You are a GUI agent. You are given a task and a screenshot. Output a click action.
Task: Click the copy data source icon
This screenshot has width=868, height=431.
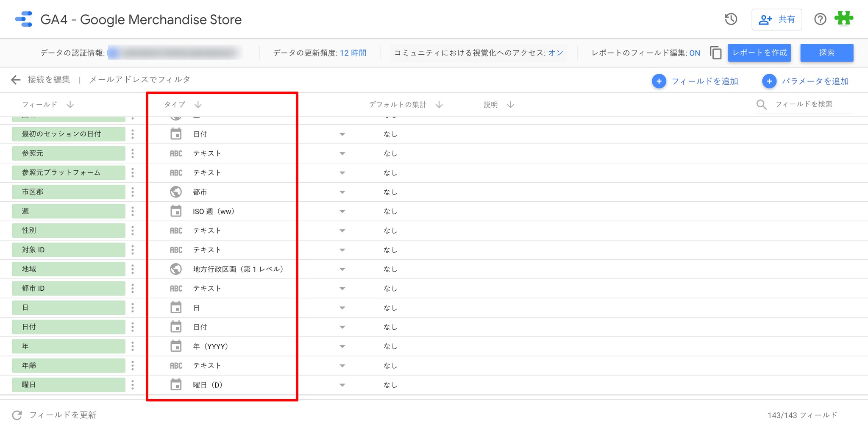click(x=716, y=53)
